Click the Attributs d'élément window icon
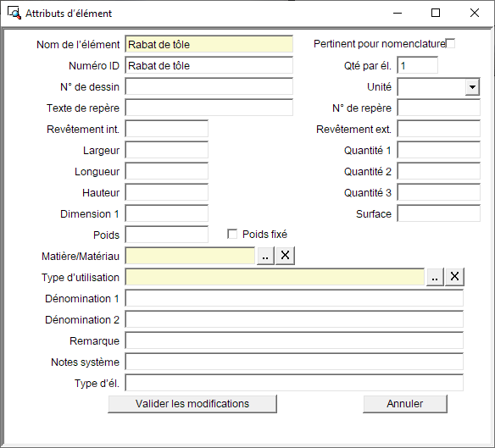495x448 pixels. pos(14,13)
